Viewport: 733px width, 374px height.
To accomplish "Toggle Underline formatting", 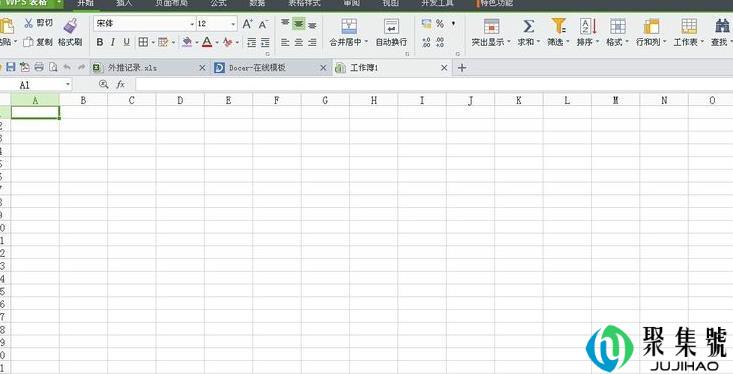I will click(x=126, y=43).
